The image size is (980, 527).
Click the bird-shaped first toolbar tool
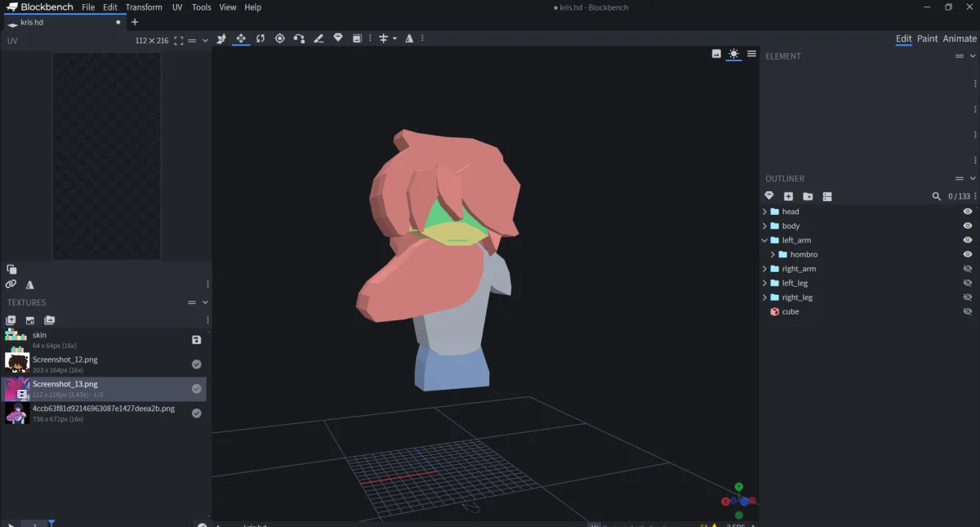coord(221,38)
